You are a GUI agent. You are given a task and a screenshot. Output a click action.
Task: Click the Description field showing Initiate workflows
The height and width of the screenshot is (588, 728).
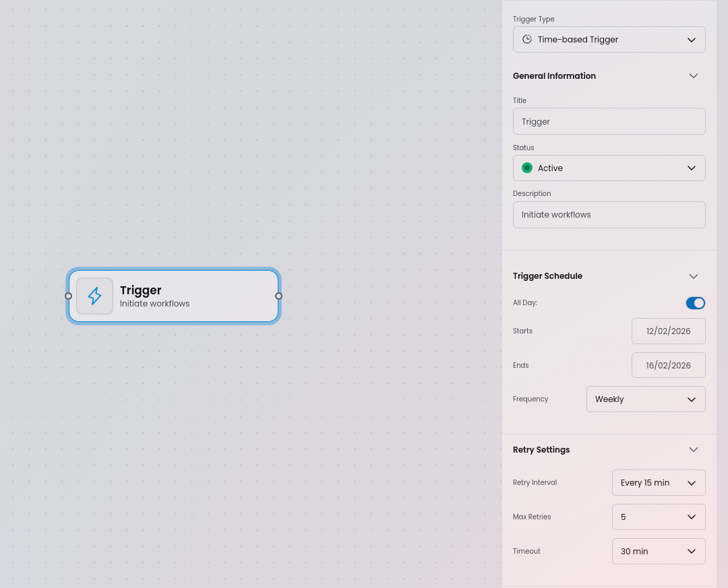(x=609, y=214)
